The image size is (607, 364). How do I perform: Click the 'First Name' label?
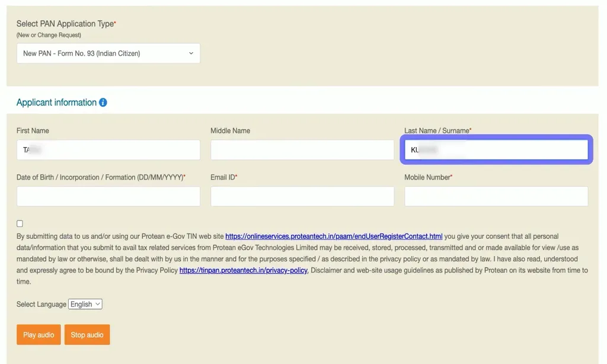click(x=33, y=131)
